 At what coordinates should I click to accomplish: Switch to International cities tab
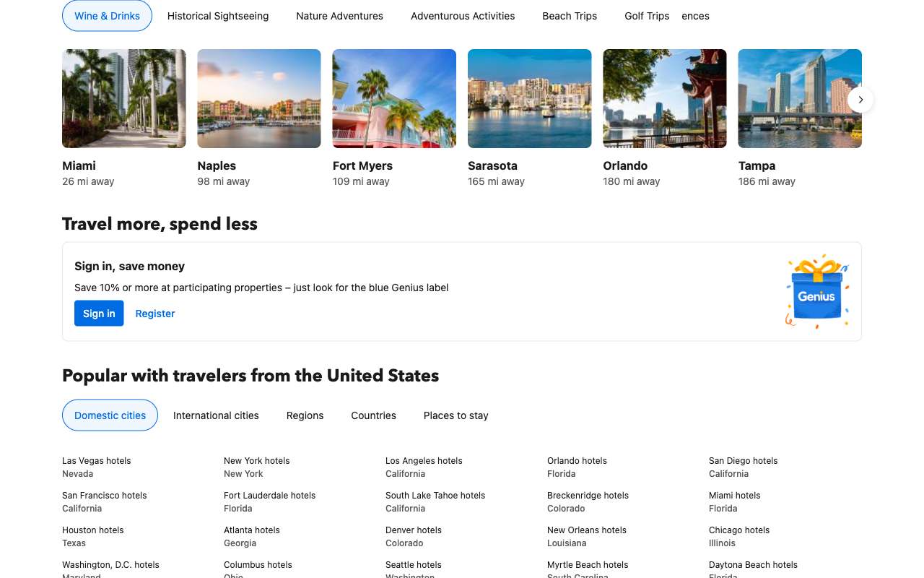(x=216, y=415)
